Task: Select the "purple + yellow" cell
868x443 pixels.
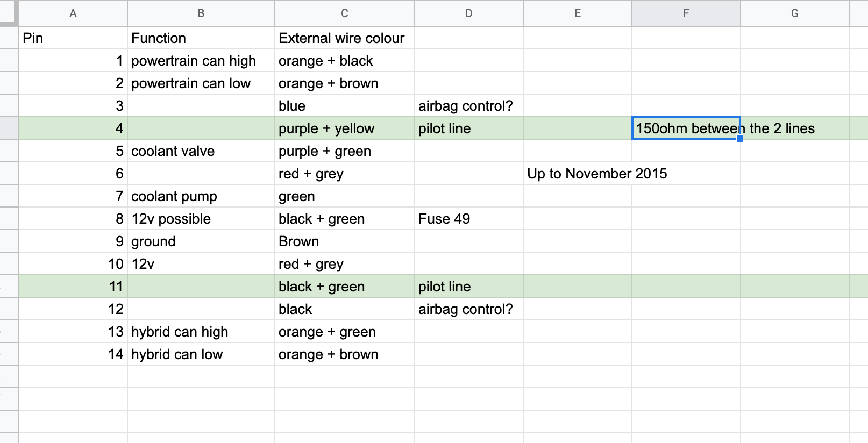Action: pyautogui.click(x=344, y=128)
